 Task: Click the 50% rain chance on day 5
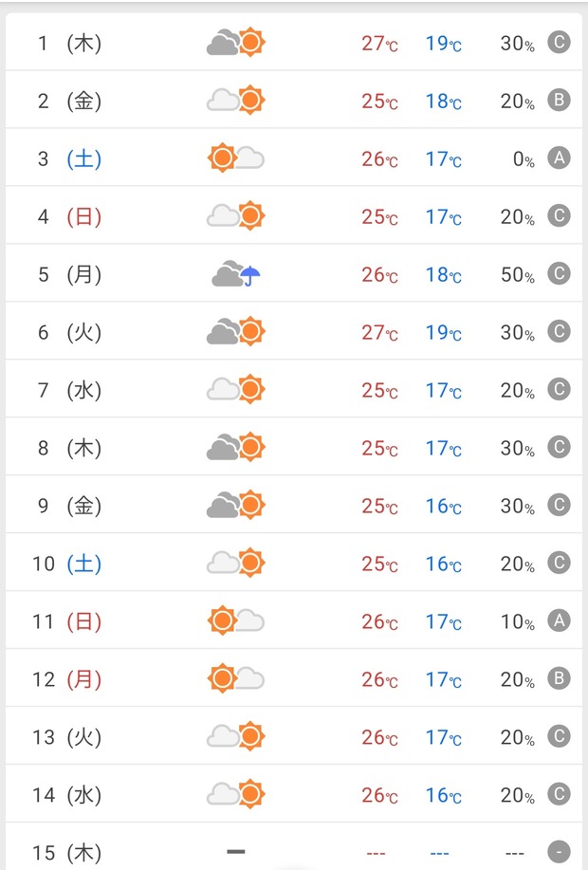click(518, 274)
